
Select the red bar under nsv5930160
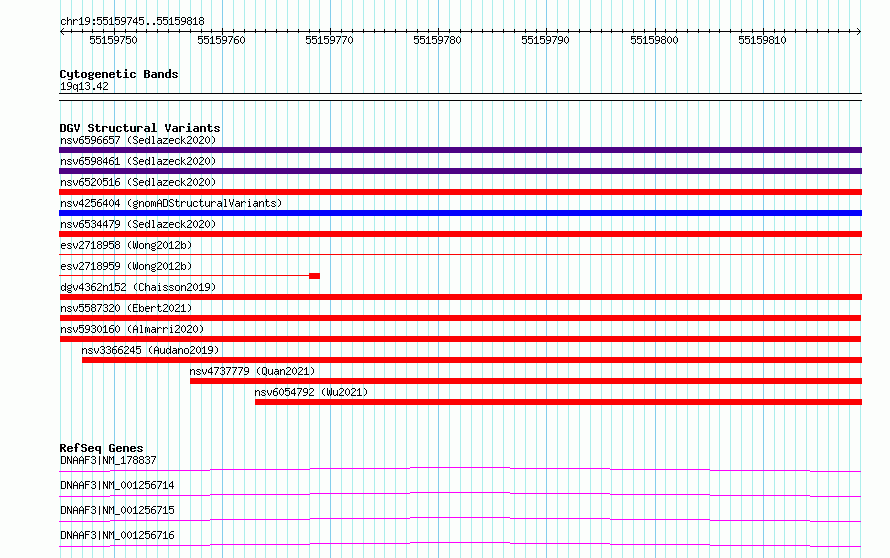460,339
